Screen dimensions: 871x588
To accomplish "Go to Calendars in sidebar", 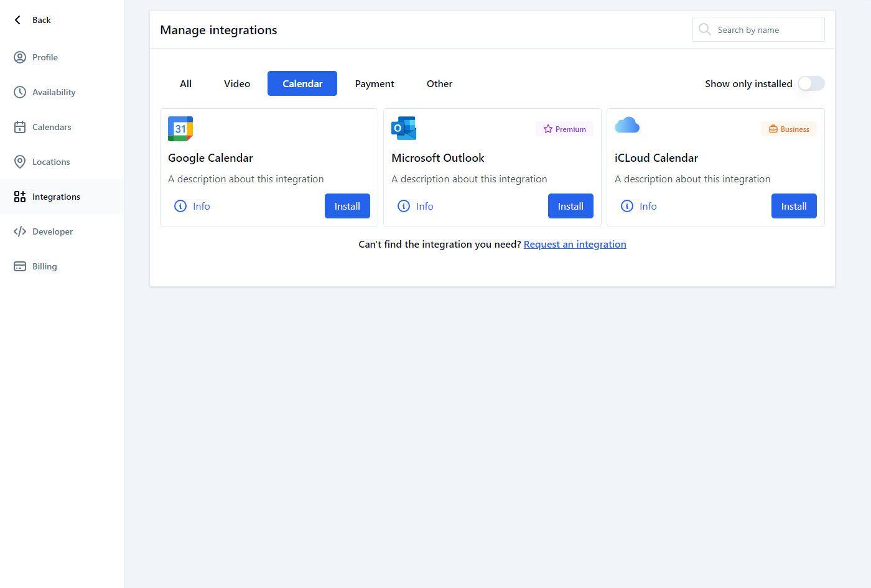I will 52,127.
